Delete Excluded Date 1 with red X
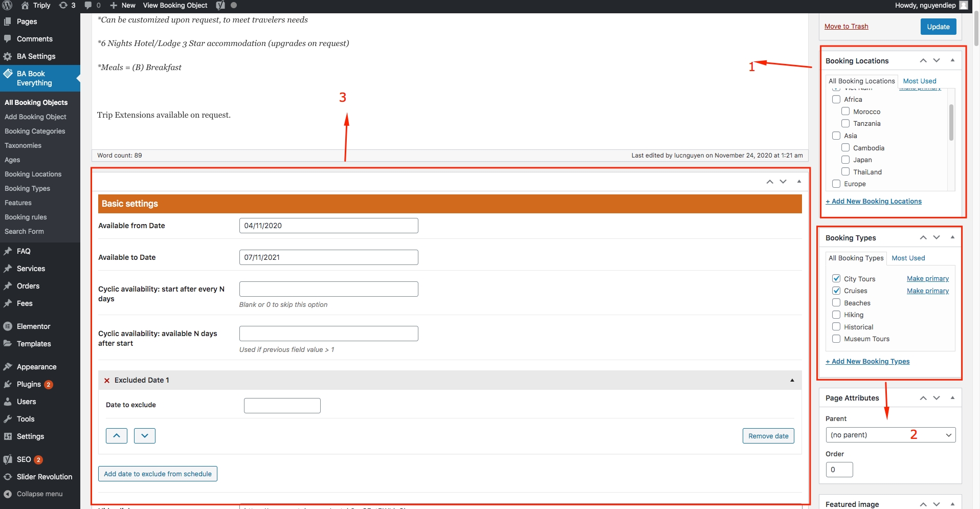The width and height of the screenshot is (980, 509). pos(107,381)
